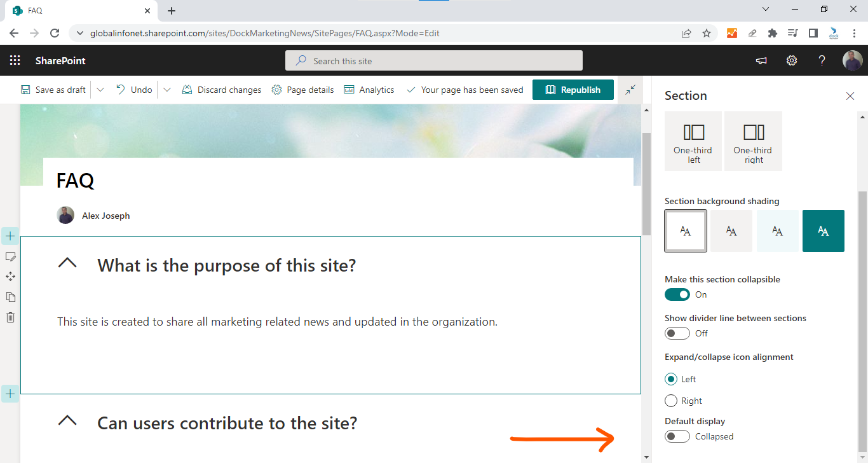Turn off Make this section collapsible
The image size is (868, 463).
(x=677, y=294)
